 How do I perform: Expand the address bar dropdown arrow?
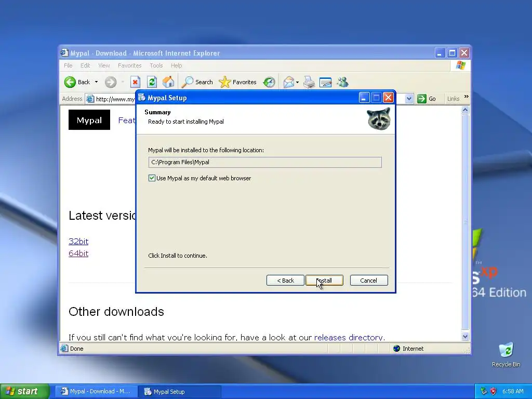[409, 99]
